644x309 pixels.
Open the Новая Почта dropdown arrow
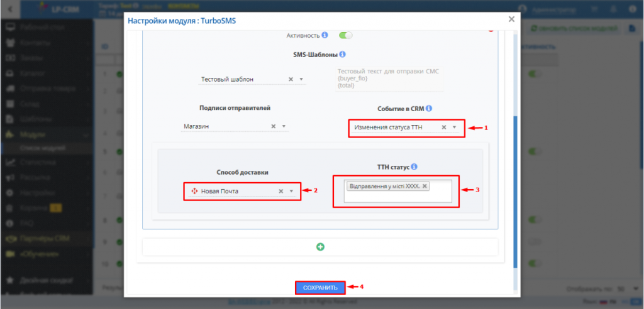click(x=291, y=191)
